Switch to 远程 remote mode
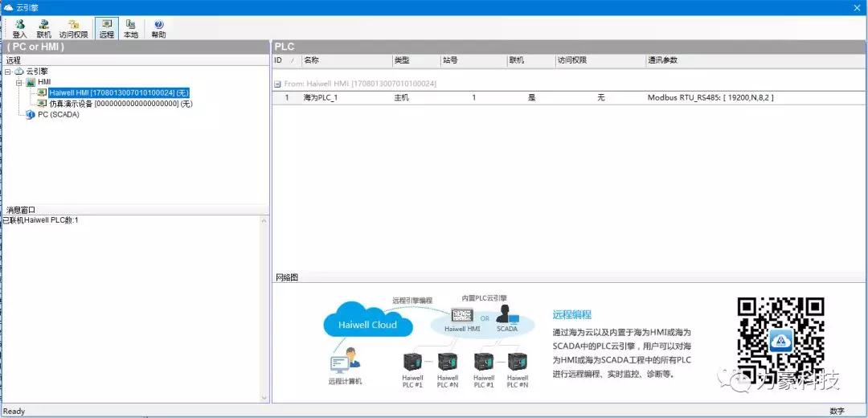The width and height of the screenshot is (868, 418). coord(107,29)
